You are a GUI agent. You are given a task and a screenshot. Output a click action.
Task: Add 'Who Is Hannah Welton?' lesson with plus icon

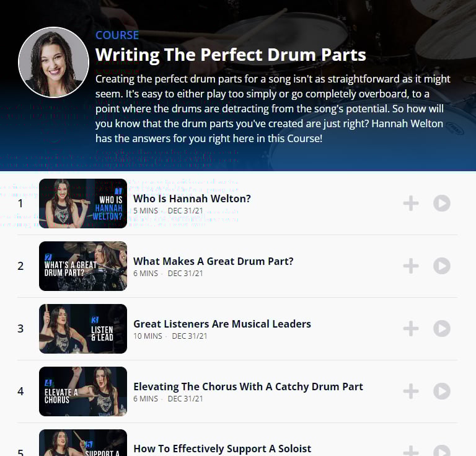point(411,203)
